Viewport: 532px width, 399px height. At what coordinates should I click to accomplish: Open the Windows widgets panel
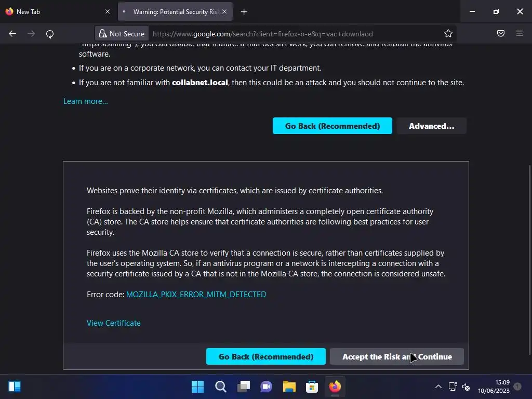tap(15, 387)
